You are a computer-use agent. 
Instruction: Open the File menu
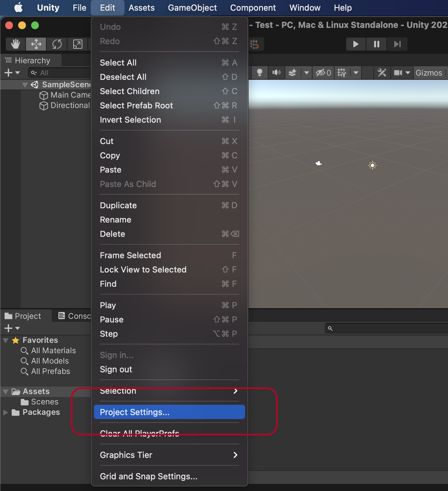[x=79, y=8]
